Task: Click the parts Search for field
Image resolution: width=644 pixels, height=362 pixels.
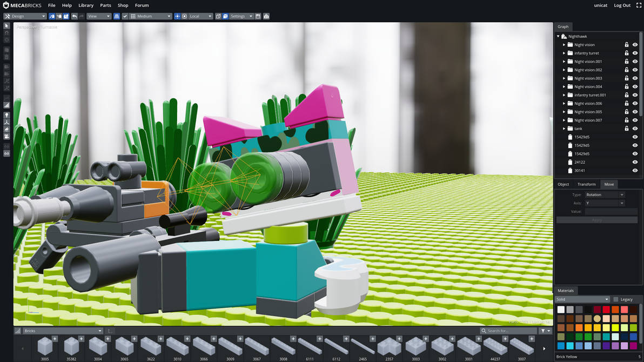Action: click(x=508, y=331)
